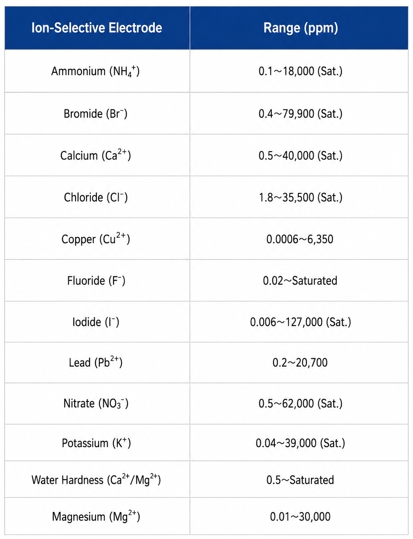This screenshot has height=539, width=413.
Task: Select the Fluoride (F-) cell
Action: [97, 281]
